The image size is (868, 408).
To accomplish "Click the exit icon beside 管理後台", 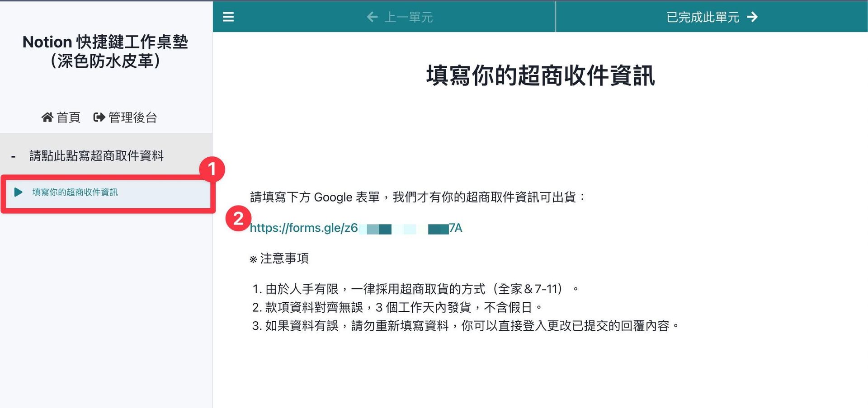I will (99, 117).
